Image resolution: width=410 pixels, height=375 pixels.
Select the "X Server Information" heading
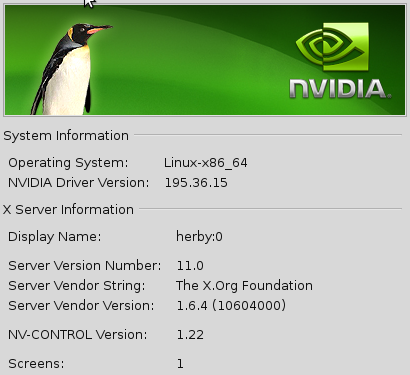point(68,210)
